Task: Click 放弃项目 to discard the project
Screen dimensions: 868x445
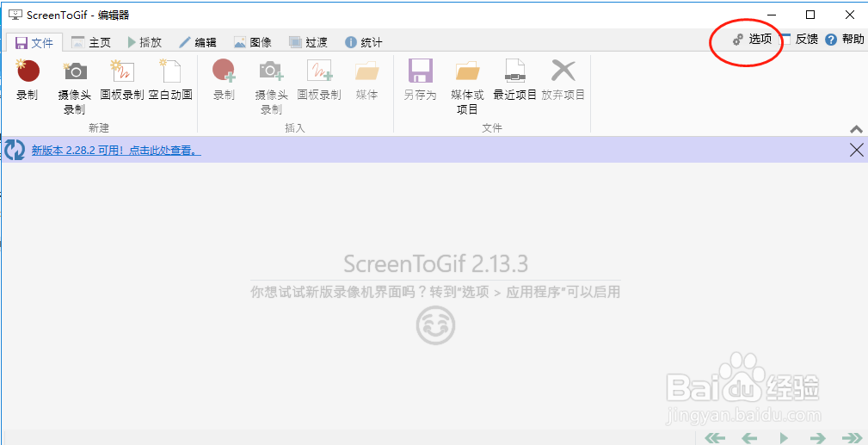Action: (x=563, y=80)
